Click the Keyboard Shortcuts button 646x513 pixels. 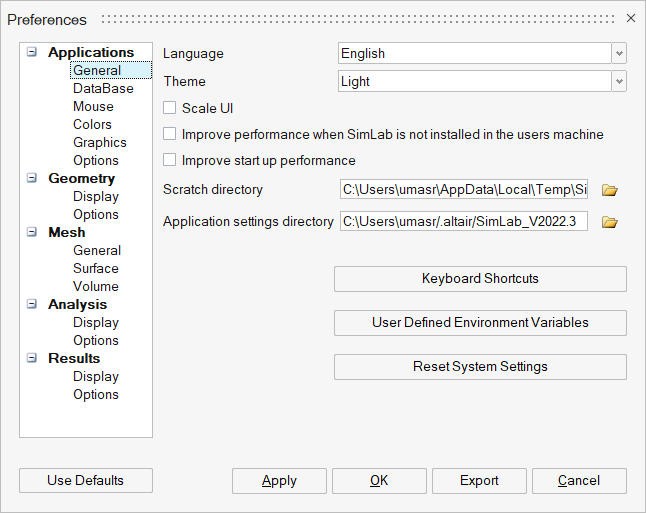coord(480,279)
